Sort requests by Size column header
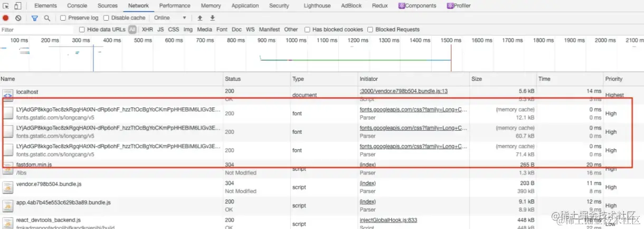This screenshot has height=229, width=644. (503, 79)
